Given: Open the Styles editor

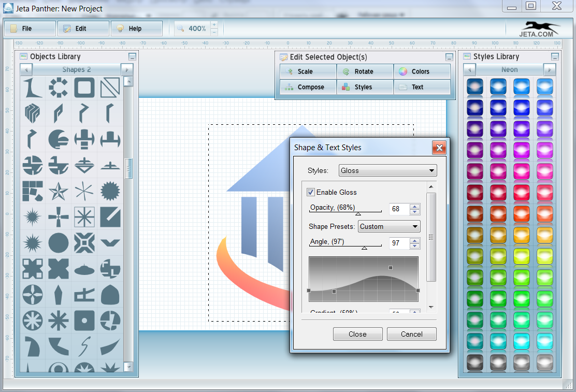Looking at the screenshot, I should (x=365, y=87).
